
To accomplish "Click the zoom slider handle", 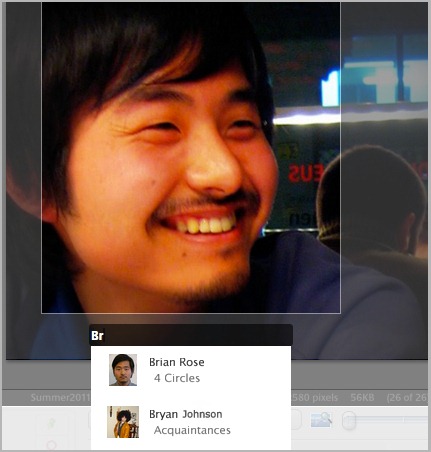I will [x=349, y=420].
